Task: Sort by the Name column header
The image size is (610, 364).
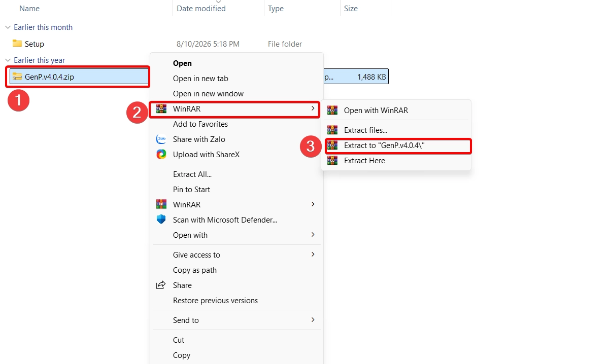Action: pyautogui.click(x=29, y=9)
